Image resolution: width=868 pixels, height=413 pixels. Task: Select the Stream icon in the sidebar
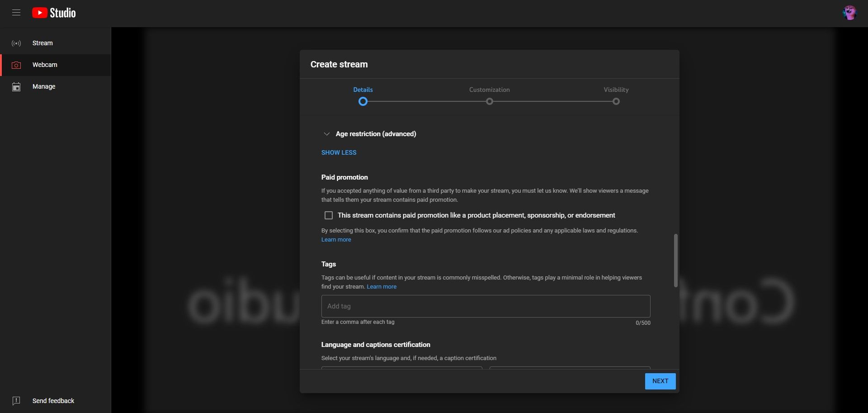pyautogui.click(x=16, y=43)
